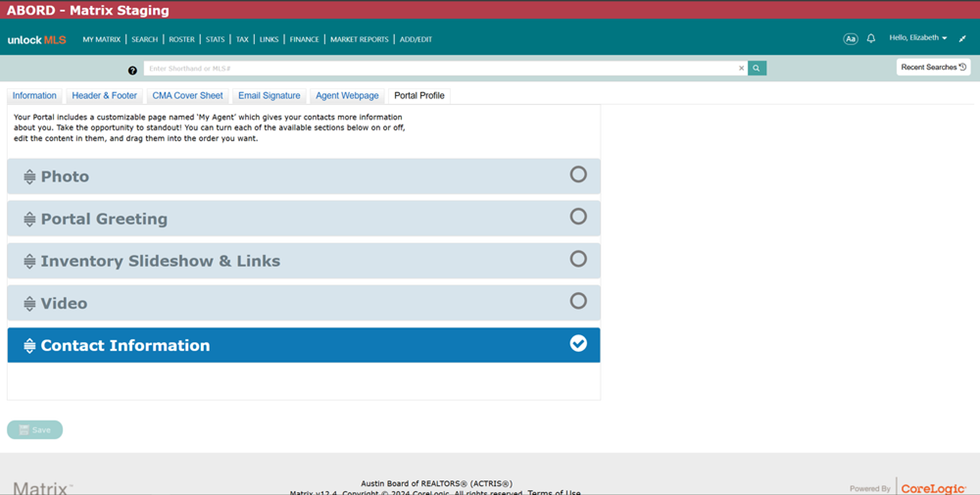Clear the shorthand search field with X
This screenshot has height=495, width=980.
(x=741, y=68)
